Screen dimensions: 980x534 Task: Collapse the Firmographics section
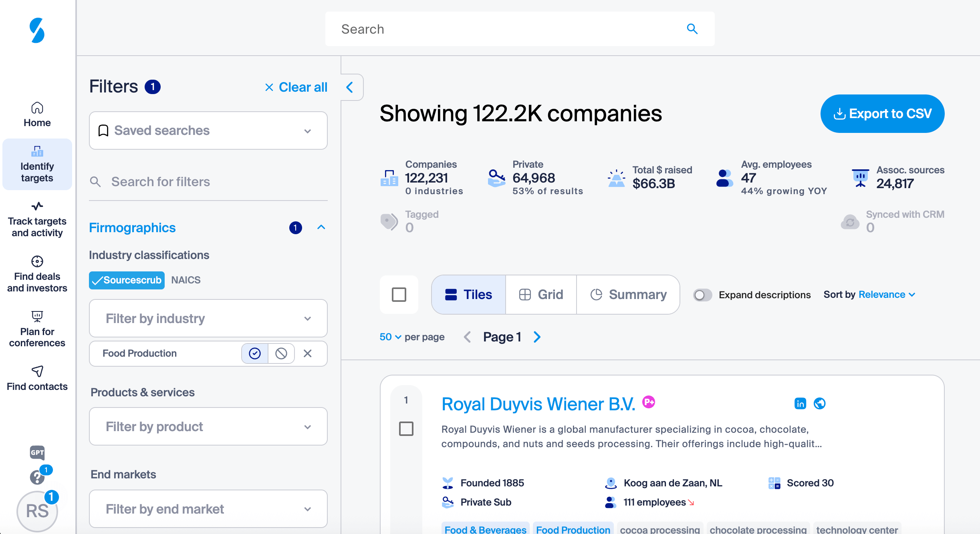321,227
